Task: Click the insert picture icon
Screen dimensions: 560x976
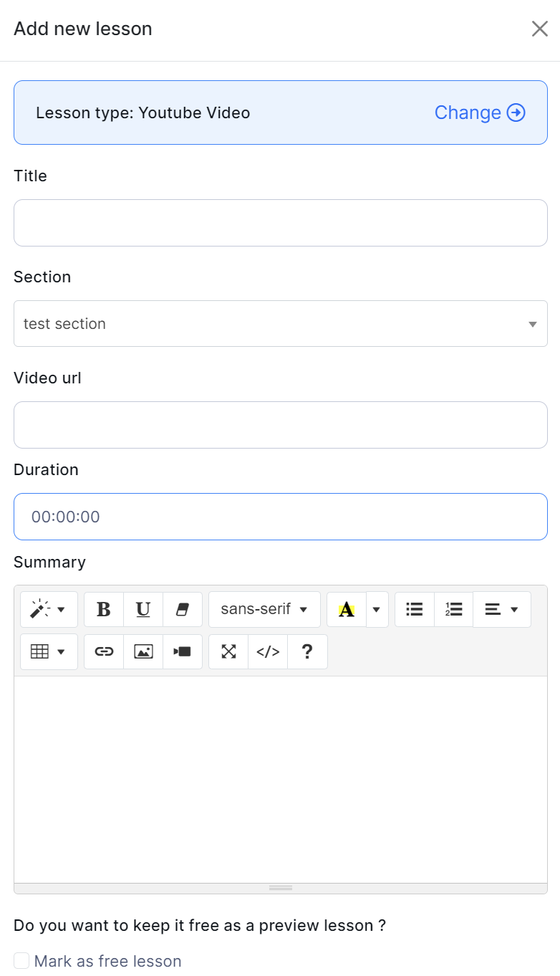Action: point(143,651)
